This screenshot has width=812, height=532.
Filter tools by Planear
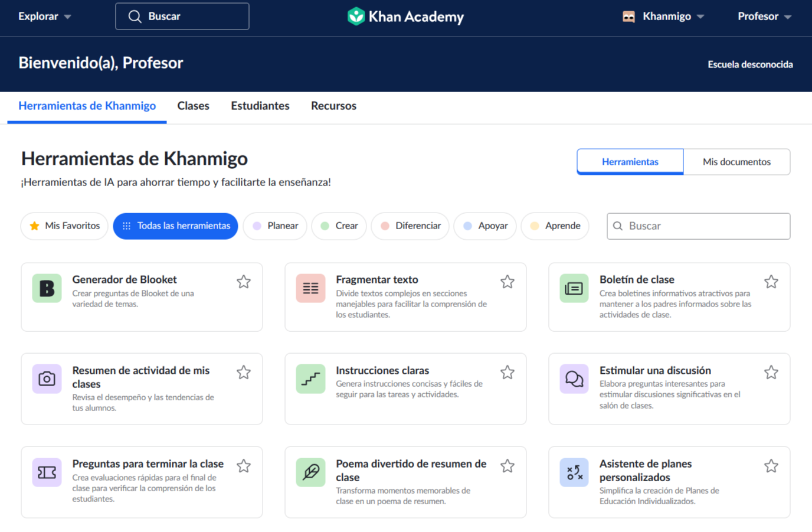click(275, 226)
